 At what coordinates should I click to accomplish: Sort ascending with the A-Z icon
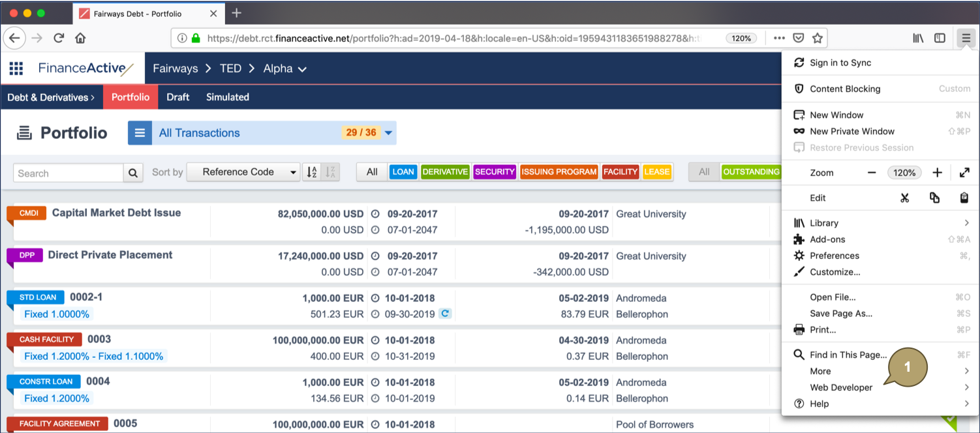(x=312, y=172)
